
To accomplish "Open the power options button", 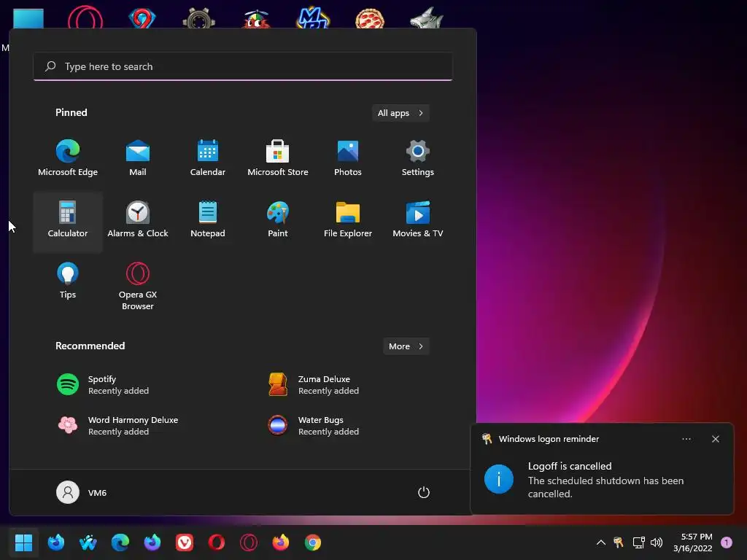I will click(424, 492).
